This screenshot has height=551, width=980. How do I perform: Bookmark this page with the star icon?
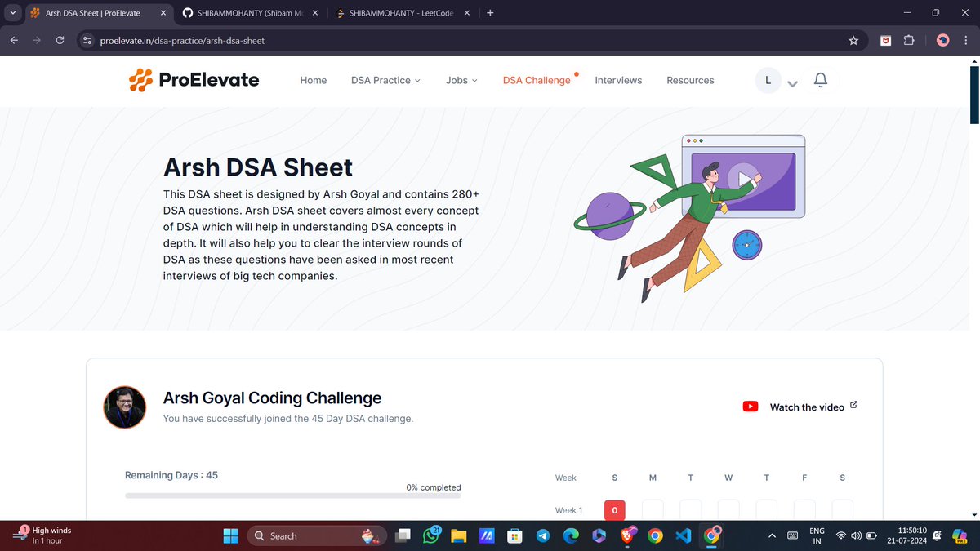tap(853, 40)
